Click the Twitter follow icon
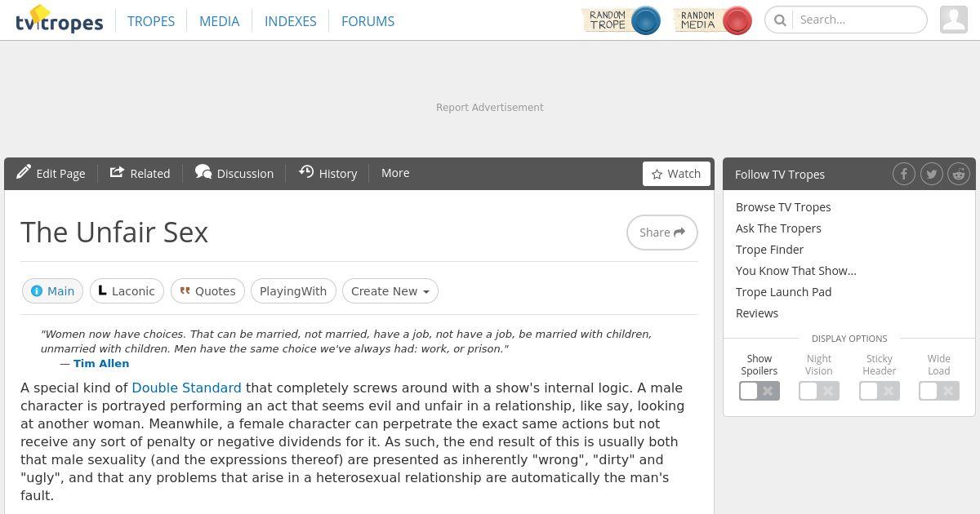This screenshot has width=980, height=514. (931, 174)
